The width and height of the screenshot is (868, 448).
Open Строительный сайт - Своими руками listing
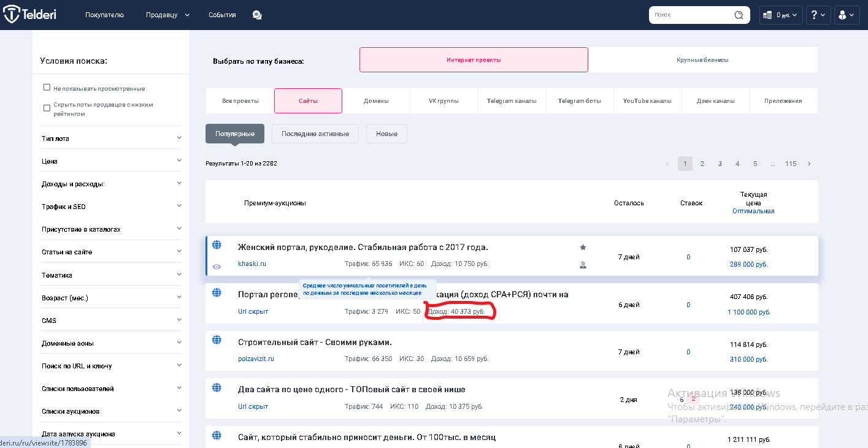(315, 342)
